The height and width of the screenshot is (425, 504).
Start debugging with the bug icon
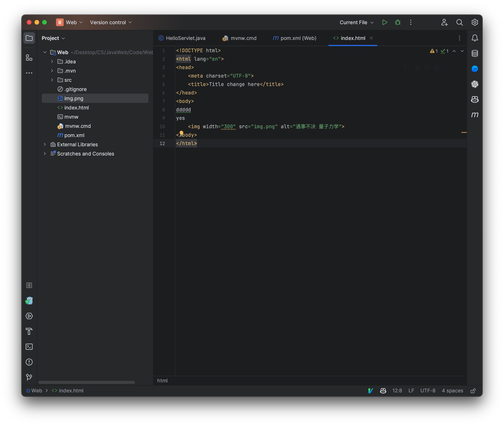(x=398, y=22)
